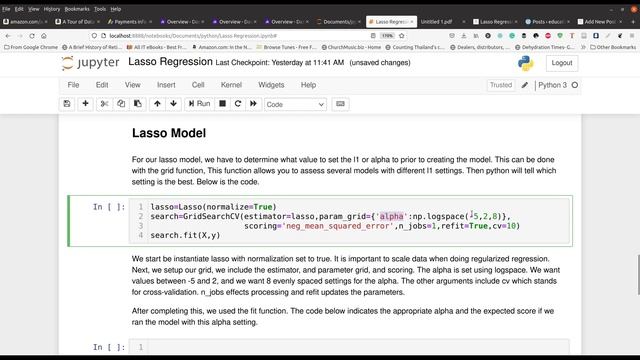Bookmark this page with the star icon

pos(402,36)
